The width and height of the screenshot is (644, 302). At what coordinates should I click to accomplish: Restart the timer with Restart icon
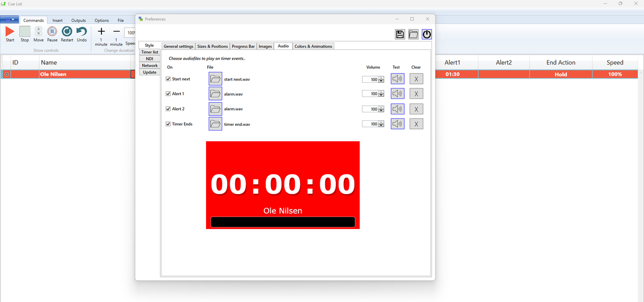coord(67,32)
